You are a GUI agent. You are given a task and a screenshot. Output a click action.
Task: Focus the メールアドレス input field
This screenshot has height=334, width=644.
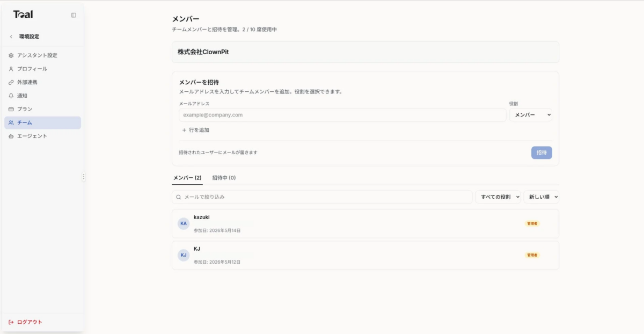coord(342,115)
